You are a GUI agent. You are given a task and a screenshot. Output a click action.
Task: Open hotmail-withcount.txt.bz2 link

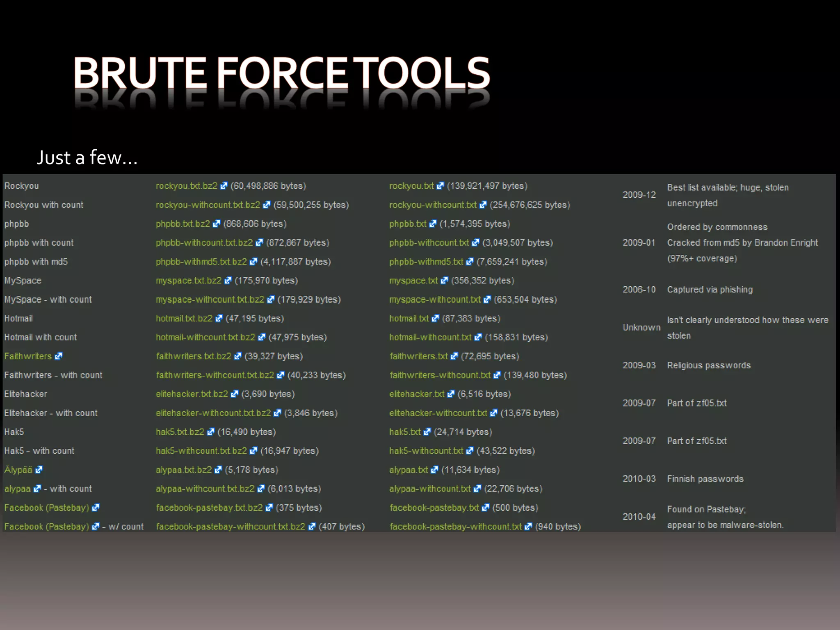pos(205,338)
